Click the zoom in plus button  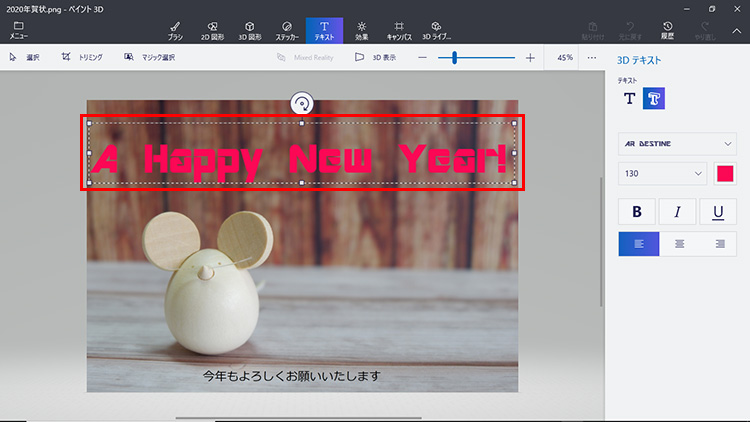(x=530, y=58)
